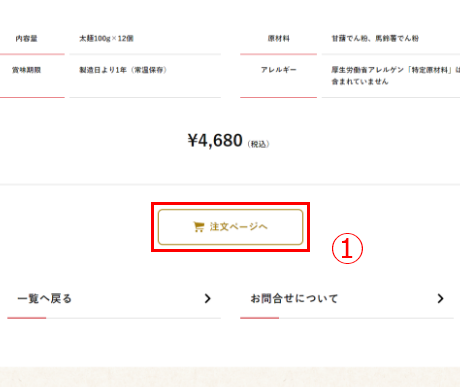The image size is (460, 387).
Task: Go back via 一覧へ戻る link
Action: coord(45,298)
